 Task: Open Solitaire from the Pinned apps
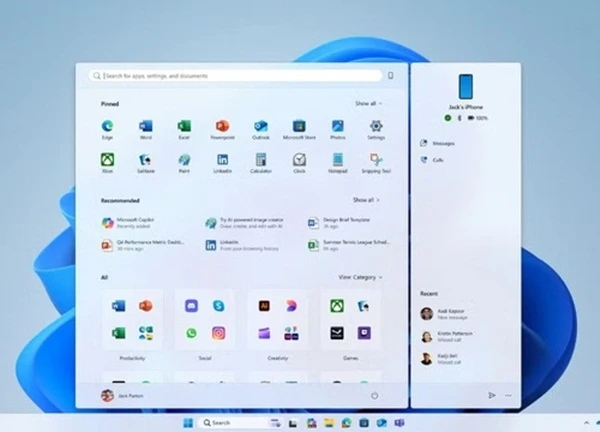(x=146, y=163)
